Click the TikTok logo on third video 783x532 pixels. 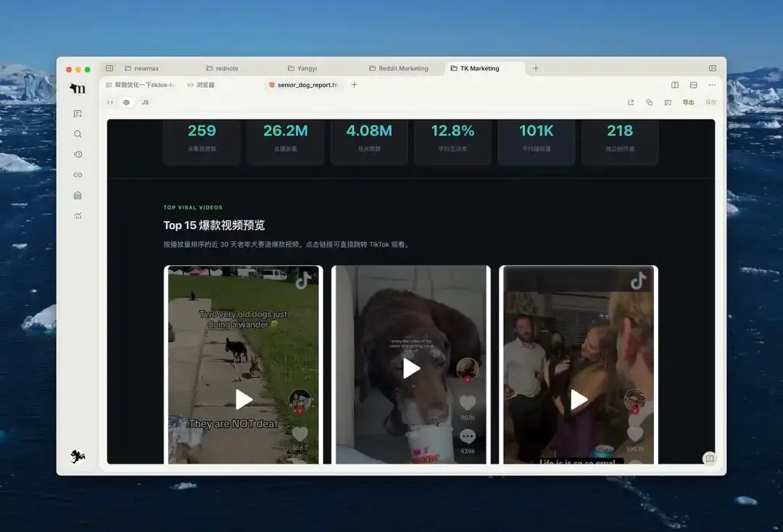638,281
